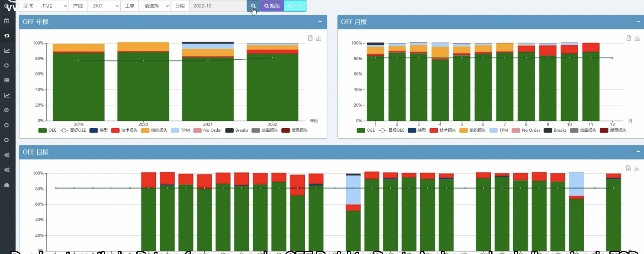Click the 日期 field showing 2022-10

click(x=217, y=6)
